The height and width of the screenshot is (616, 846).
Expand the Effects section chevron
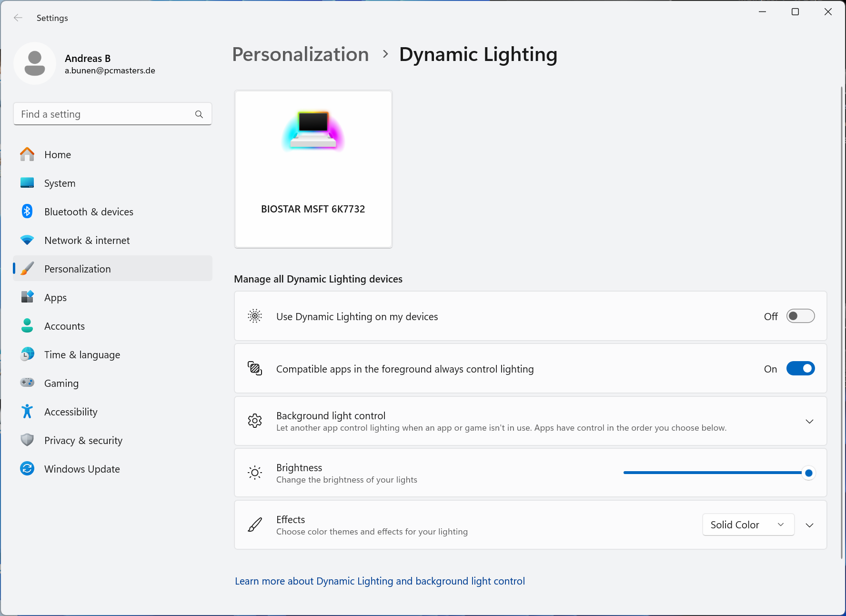coord(809,525)
